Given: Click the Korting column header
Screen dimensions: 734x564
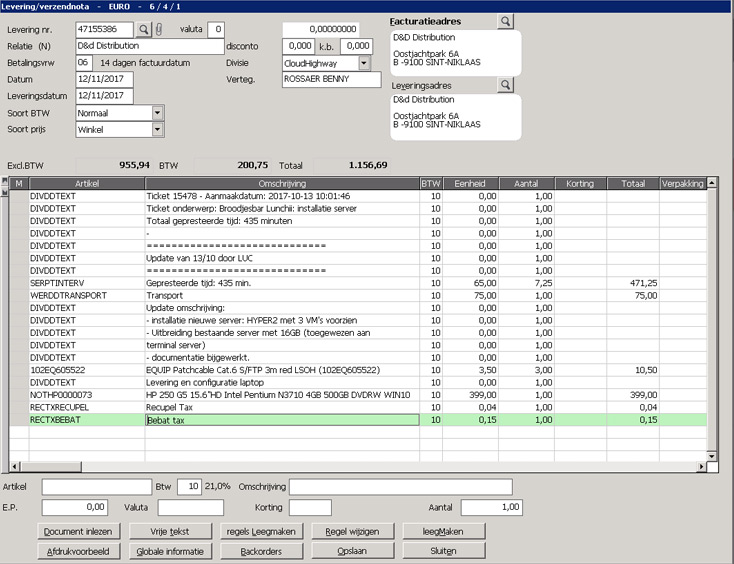Looking at the screenshot, I should coord(580,183).
